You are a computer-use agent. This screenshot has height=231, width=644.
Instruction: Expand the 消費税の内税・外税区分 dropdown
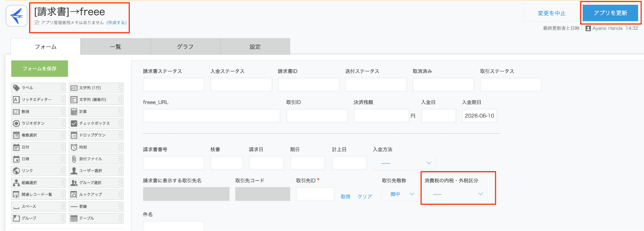pyautogui.click(x=456, y=194)
